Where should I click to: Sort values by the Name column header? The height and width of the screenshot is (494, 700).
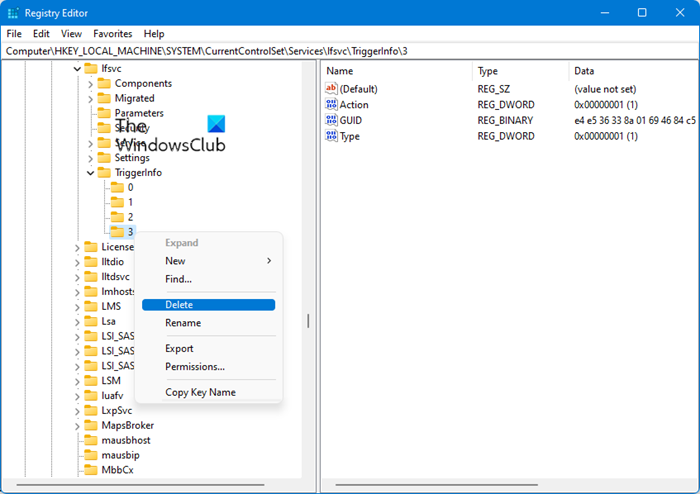[396, 71]
